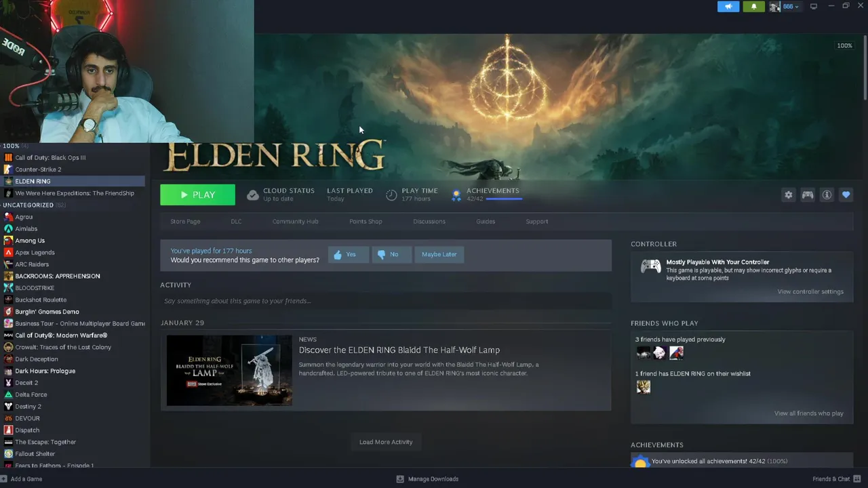The width and height of the screenshot is (868, 488).
Task: Open the account name dropdown arrow
Action: 796,7
